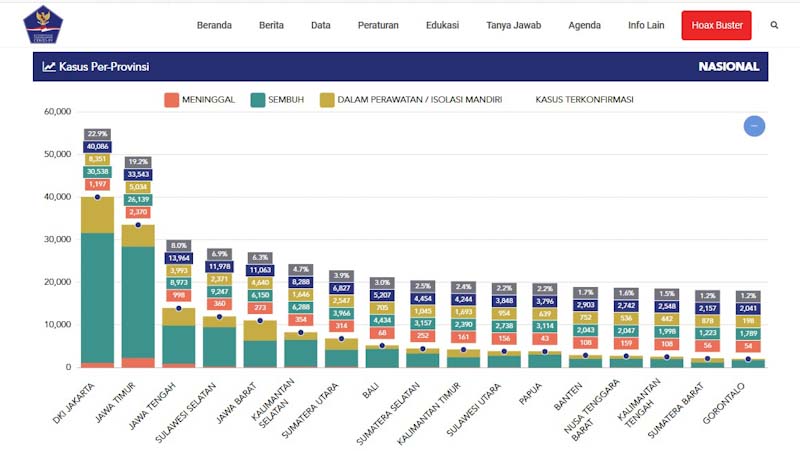
Task: Open the Berita menu item
Action: pyautogui.click(x=271, y=25)
